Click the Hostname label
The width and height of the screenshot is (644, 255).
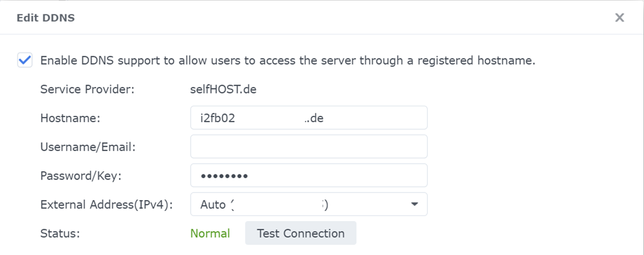coord(70,118)
